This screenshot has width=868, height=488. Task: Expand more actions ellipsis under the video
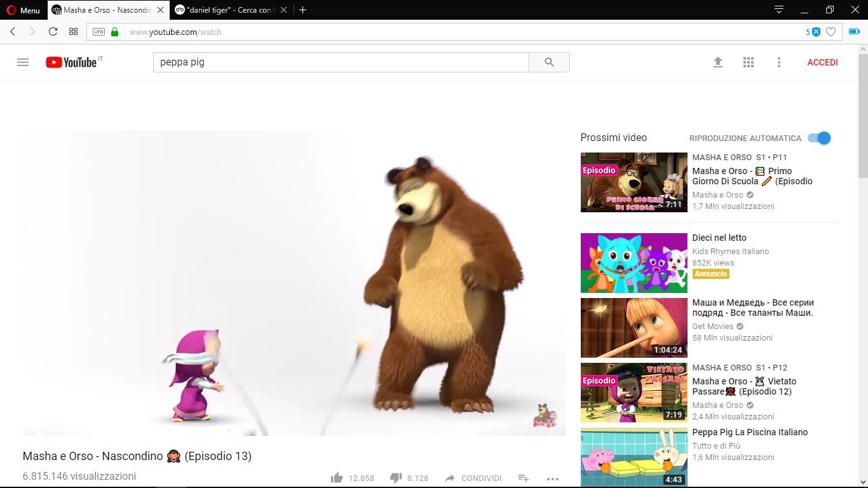pyautogui.click(x=552, y=478)
